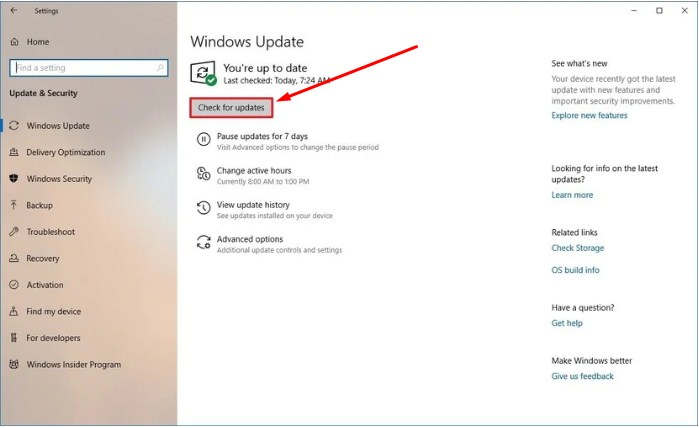This screenshot has height=428, width=699.
Task: Click the Last checked time text
Action: coord(276,81)
